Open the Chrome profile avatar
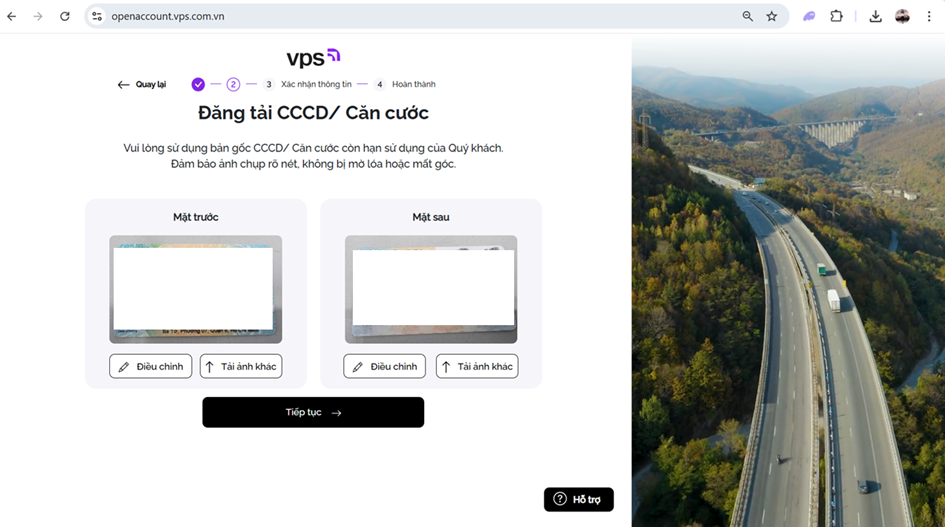Viewport: 945px width, 527px height. pyautogui.click(x=902, y=16)
